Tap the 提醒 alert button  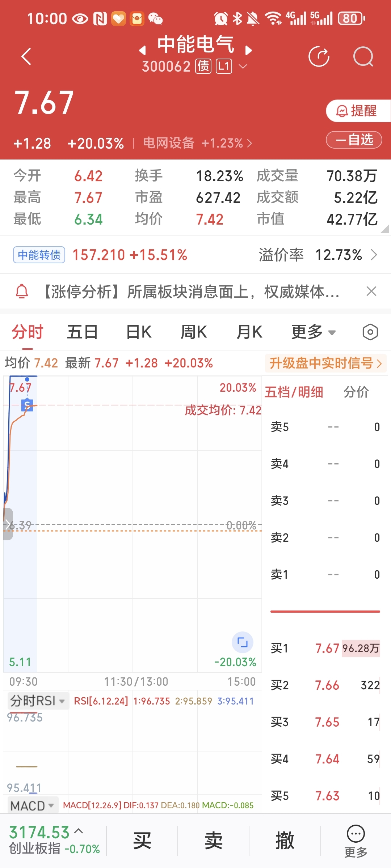tap(358, 111)
